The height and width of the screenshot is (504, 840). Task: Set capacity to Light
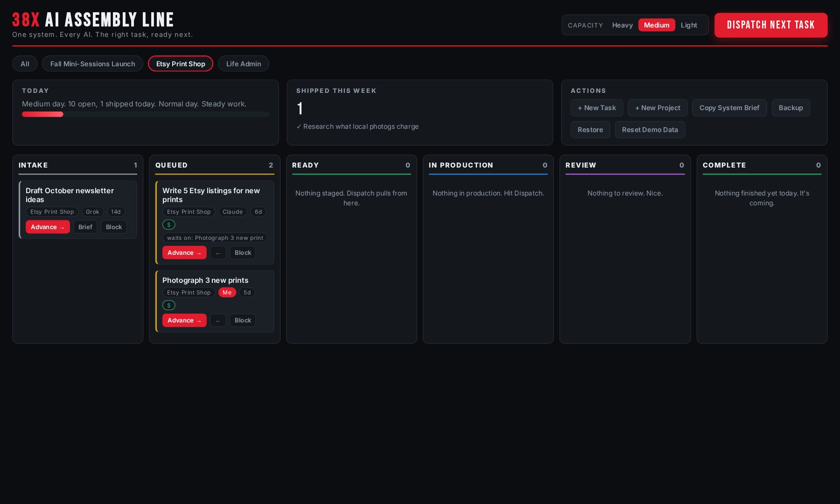coord(689,25)
